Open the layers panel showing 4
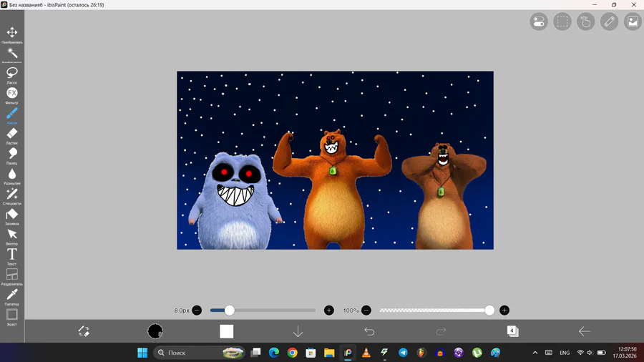644x362 pixels. pos(512,331)
